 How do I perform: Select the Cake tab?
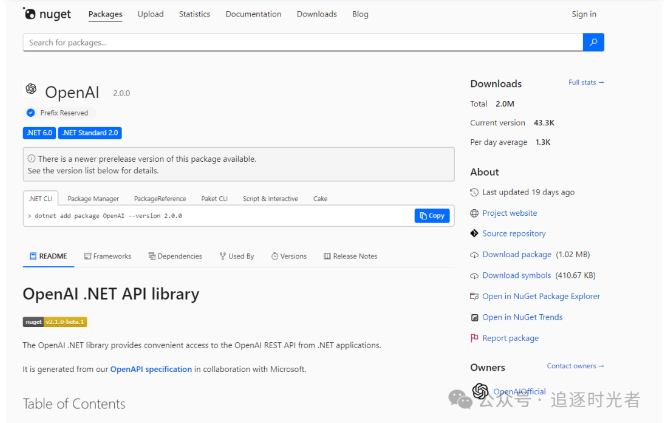coord(320,198)
